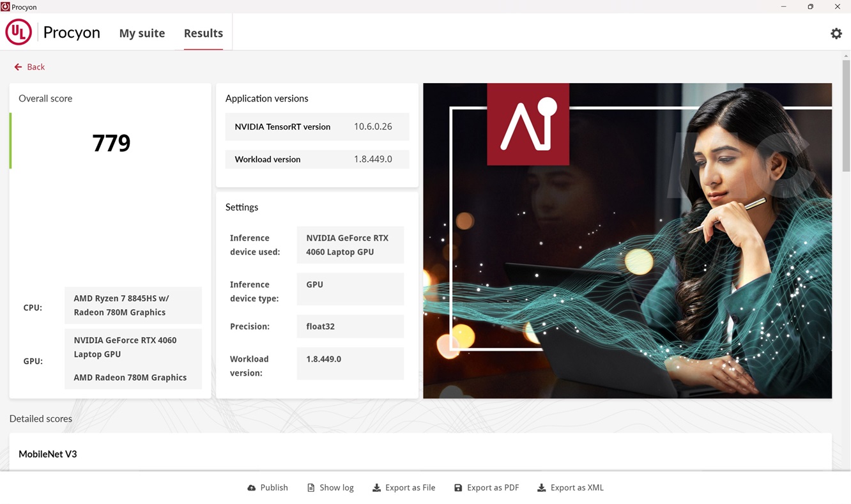Click the Export as PDF save icon
Viewport: 851px width, 504px height.
458,488
